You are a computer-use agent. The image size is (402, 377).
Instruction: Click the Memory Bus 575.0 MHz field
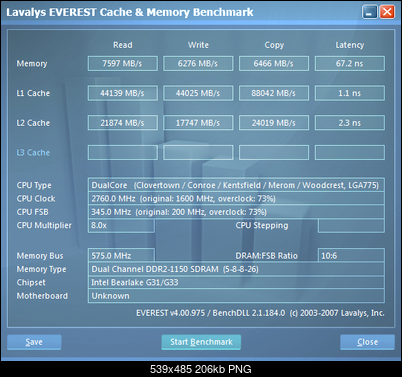[121, 255]
